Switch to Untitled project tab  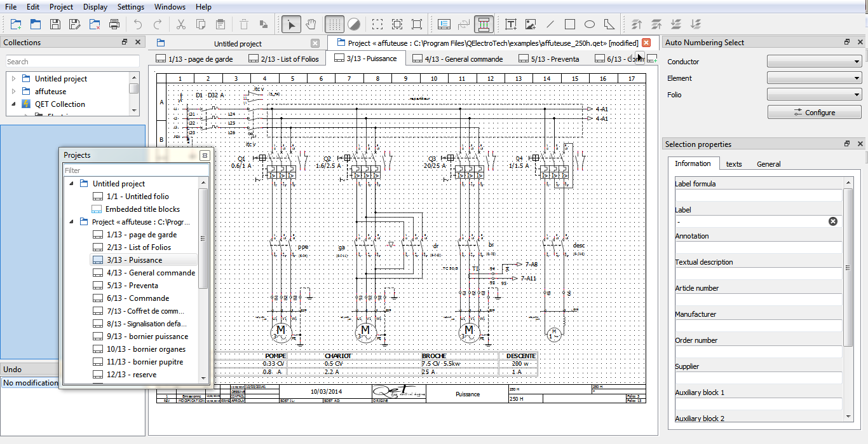pos(238,43)
